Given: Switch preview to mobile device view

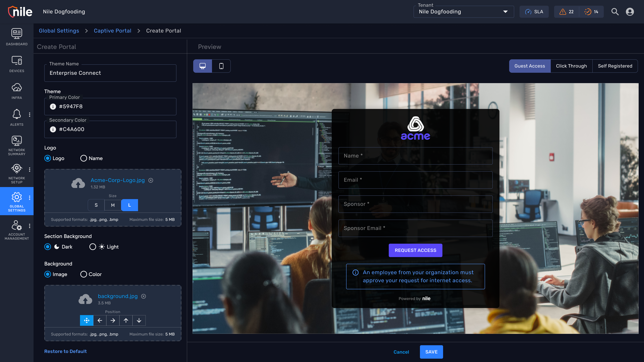Looking at the screenshot, I should [221, 66].
